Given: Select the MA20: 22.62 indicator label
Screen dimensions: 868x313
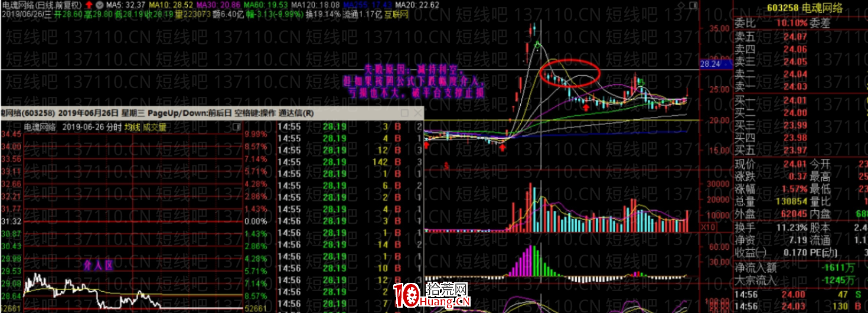Looking at the screenshot, I should tap(418, 5).
